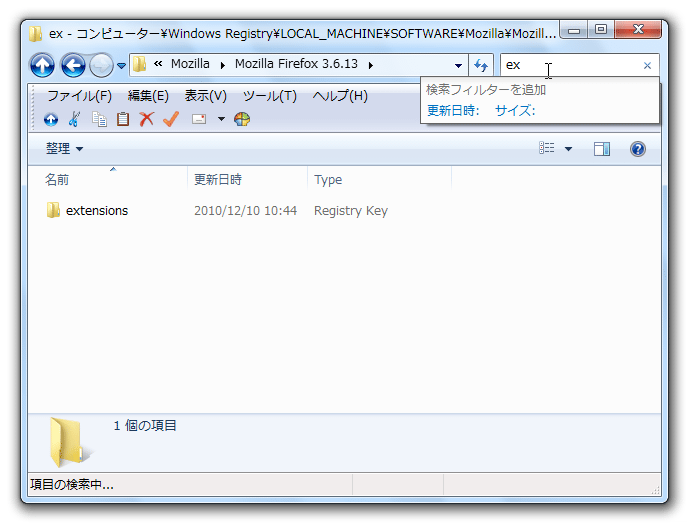Viewport: 692px width, 526px height.
Task: Sort by the Type column header
Action: tap(380, 179)
